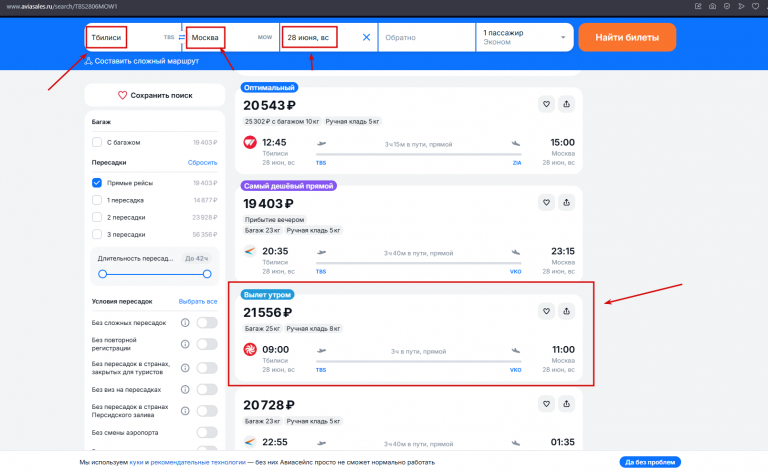Screen dimensions: 768x472
Task: Share the 21 556 ₽ ticket
Action: pyautogui.click(x=566, y=311)
